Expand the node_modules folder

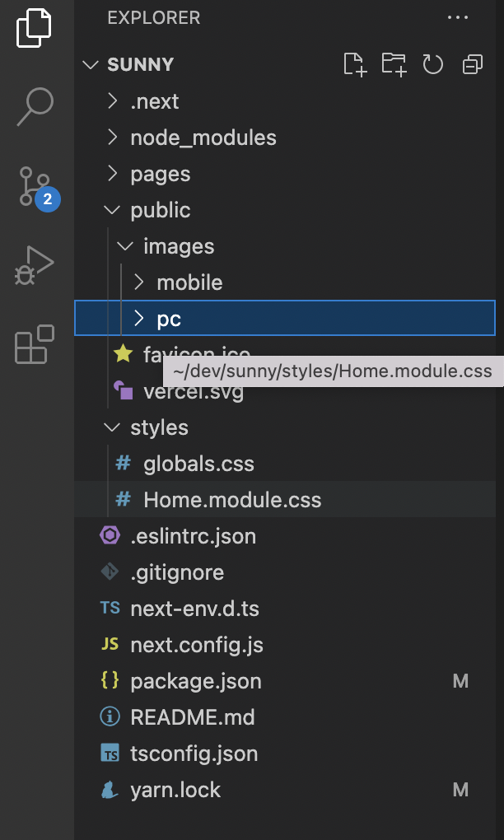tap(203, 138)
